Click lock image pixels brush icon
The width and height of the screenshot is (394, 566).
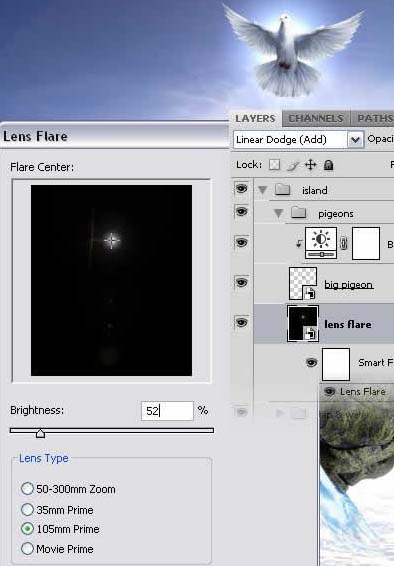pos(293,165)
